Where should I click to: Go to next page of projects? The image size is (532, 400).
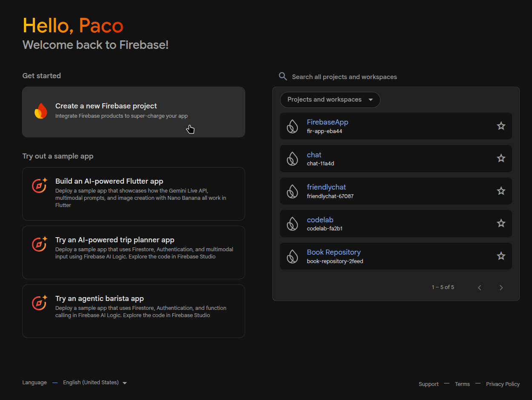pyautogui.click(x=501, y=288)
